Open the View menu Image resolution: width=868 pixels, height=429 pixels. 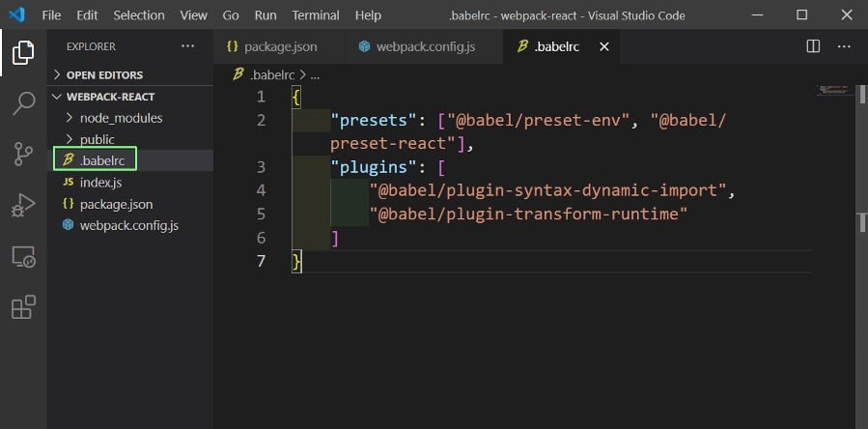tap(194, 15)
